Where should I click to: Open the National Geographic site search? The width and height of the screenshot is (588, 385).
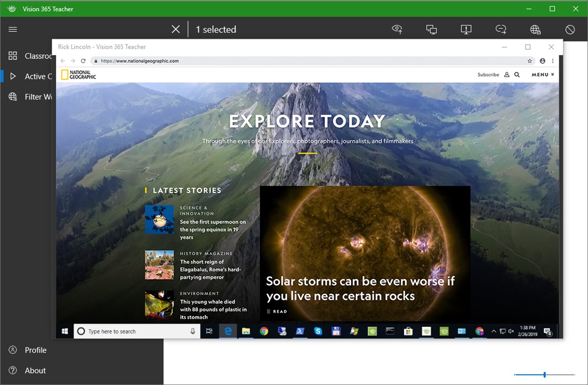click(517, 75)
